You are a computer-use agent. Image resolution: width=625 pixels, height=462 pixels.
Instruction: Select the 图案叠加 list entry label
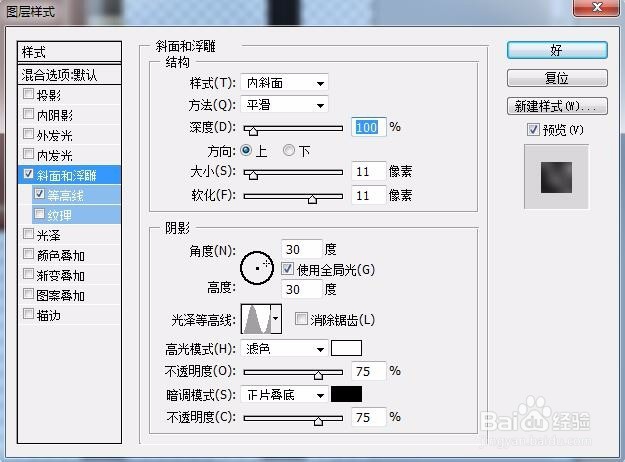pos(61,295)
